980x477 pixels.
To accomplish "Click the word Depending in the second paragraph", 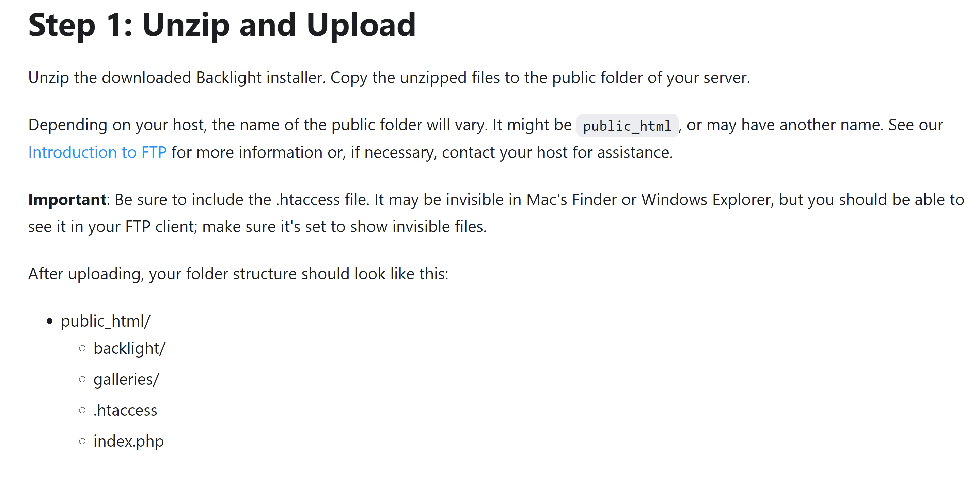I will point(68,126).
